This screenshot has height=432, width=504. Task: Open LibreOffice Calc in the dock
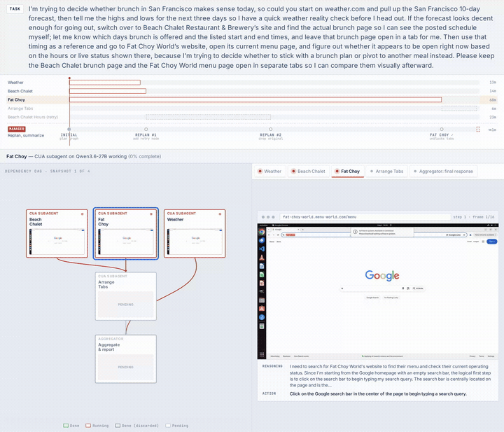pos(262,274)
